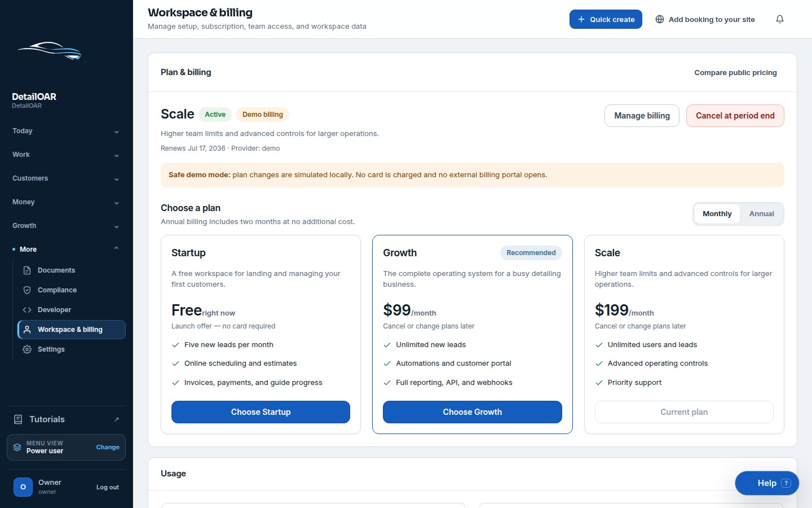
Task: Click the $199/month price text
Action: (x=624, y=310)
